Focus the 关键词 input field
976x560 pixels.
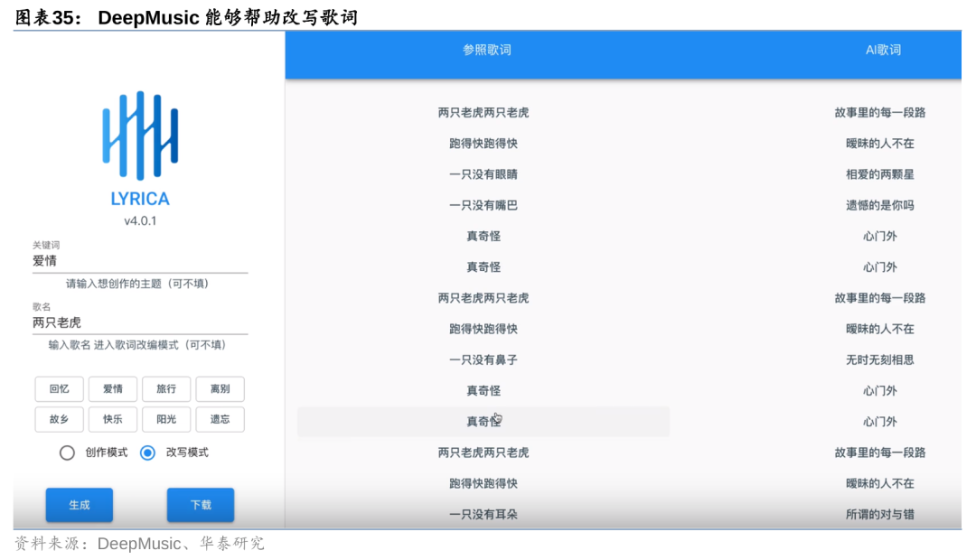(x=140, y=261)
